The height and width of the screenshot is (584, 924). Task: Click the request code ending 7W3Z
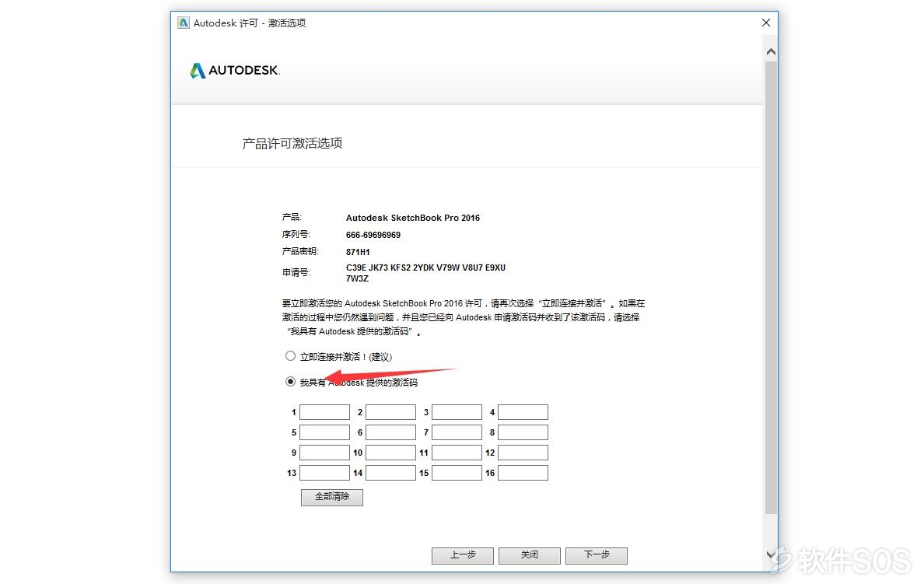pyautogui.click(x=357, y=278)
